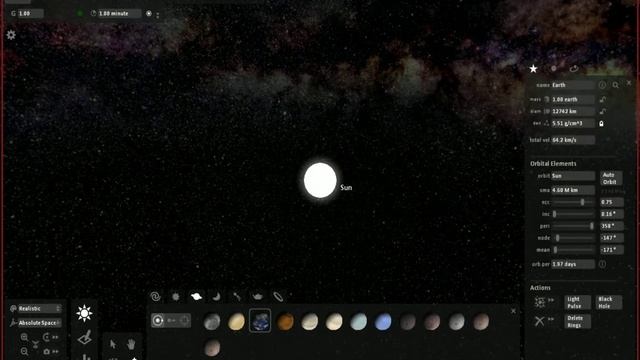Open the Realistic view mode dropdown

(40, 309)
